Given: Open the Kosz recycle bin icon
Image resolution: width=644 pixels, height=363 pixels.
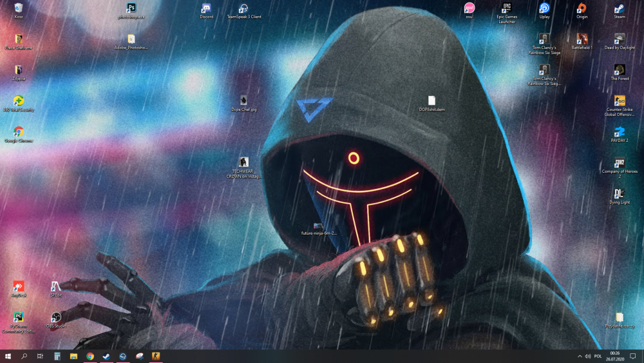Looking at the screenshot, I should [x=19, y=11].
